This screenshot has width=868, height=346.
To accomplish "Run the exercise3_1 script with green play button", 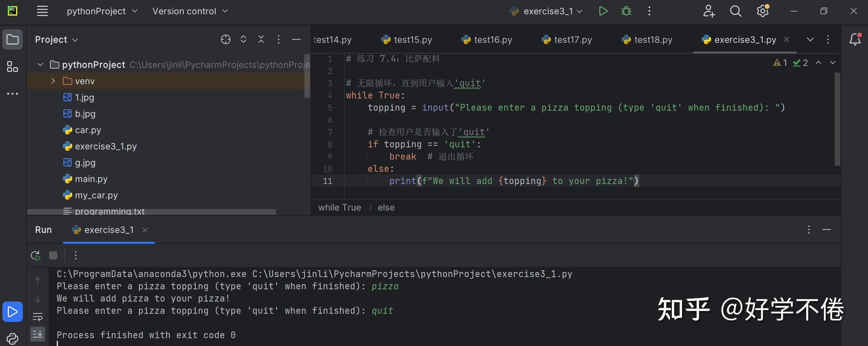I will click(603, 11).
